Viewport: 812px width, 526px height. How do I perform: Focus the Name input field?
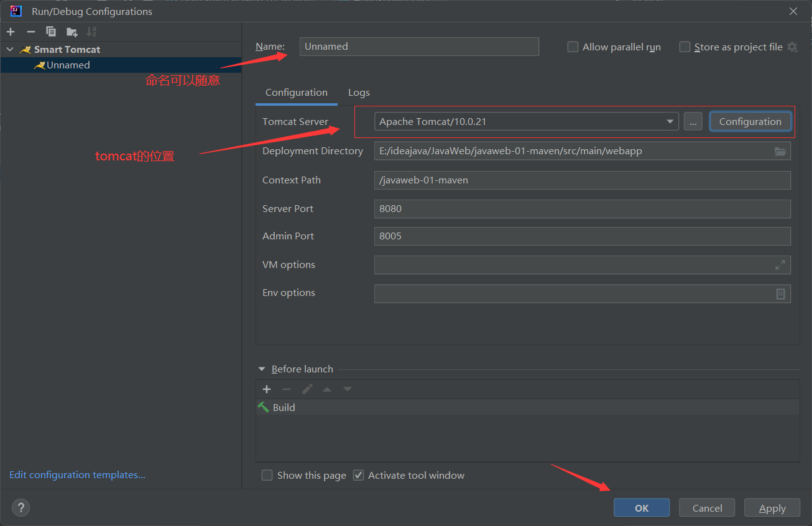[x=419, y=47]
